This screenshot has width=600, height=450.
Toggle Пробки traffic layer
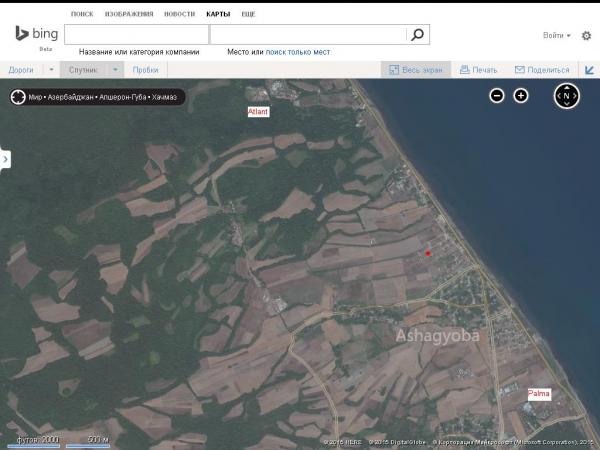pos(145,70)
